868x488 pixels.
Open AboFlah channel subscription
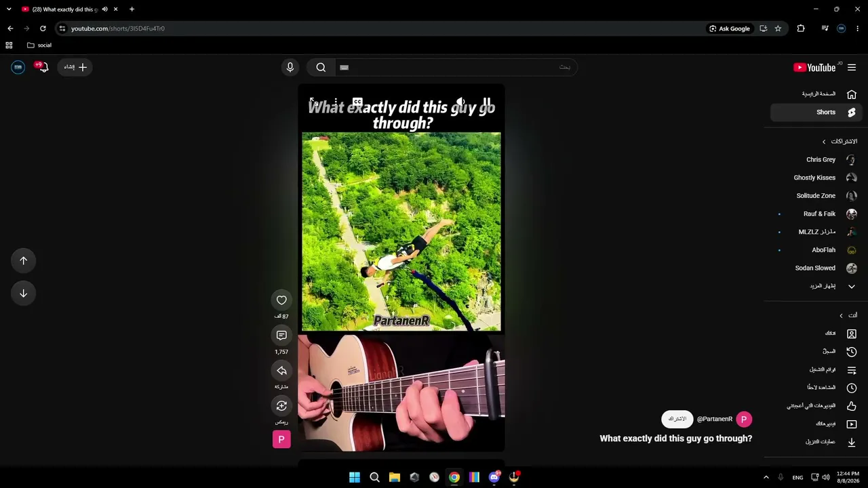coord(816,250)
